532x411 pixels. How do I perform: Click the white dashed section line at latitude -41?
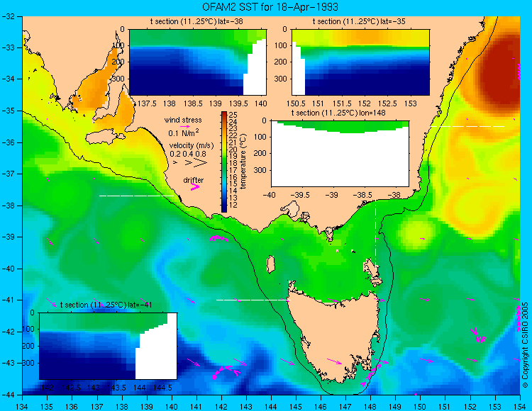pos(253,300)
